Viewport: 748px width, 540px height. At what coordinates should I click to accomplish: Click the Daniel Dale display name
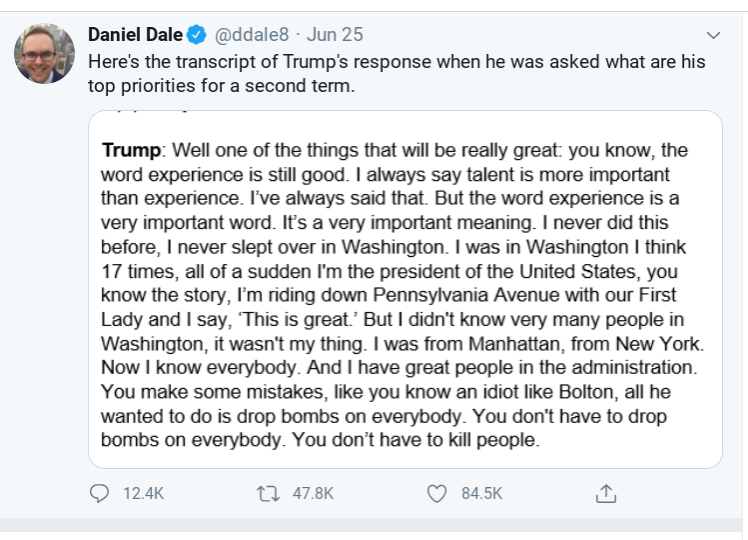135,35
